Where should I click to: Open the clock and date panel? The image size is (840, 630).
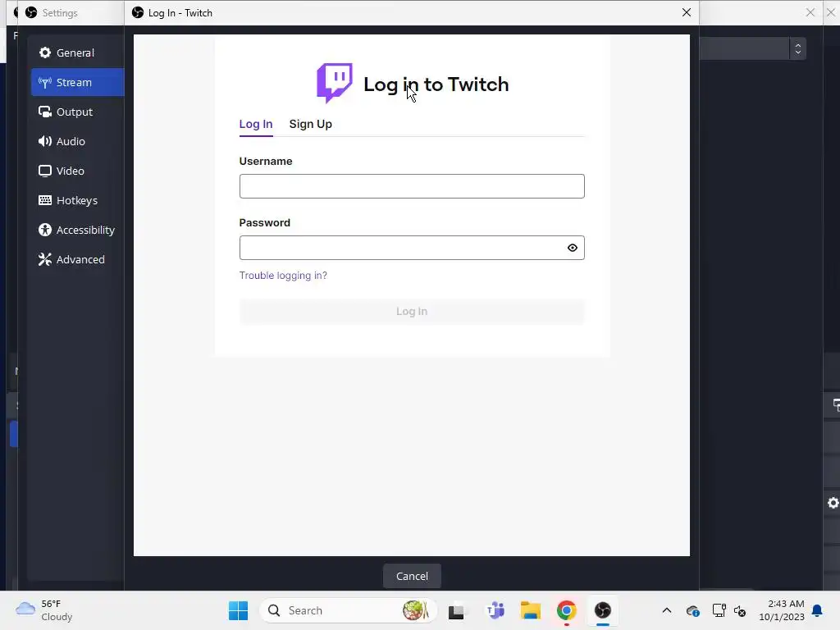coord(782,610)
